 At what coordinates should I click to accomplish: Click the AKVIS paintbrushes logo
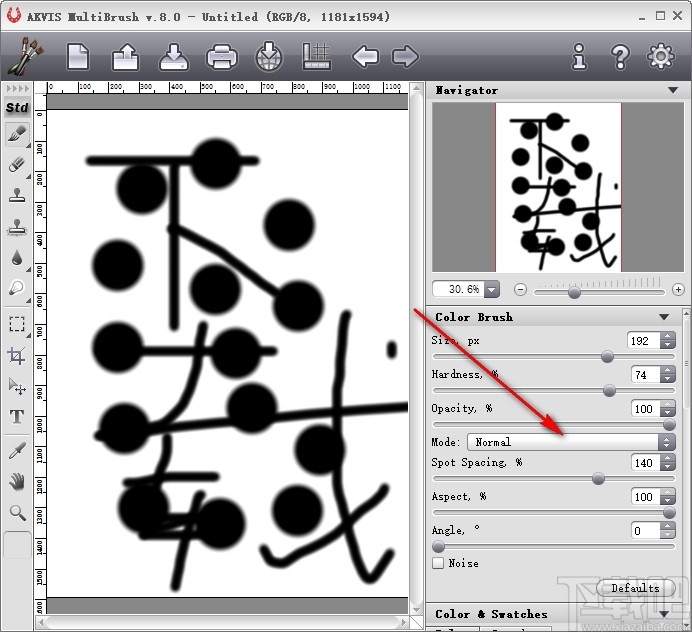coord(26,56)
